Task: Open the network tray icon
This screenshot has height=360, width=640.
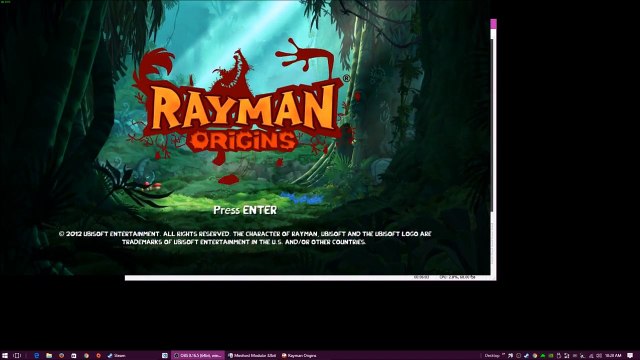Action: point(591,356)
